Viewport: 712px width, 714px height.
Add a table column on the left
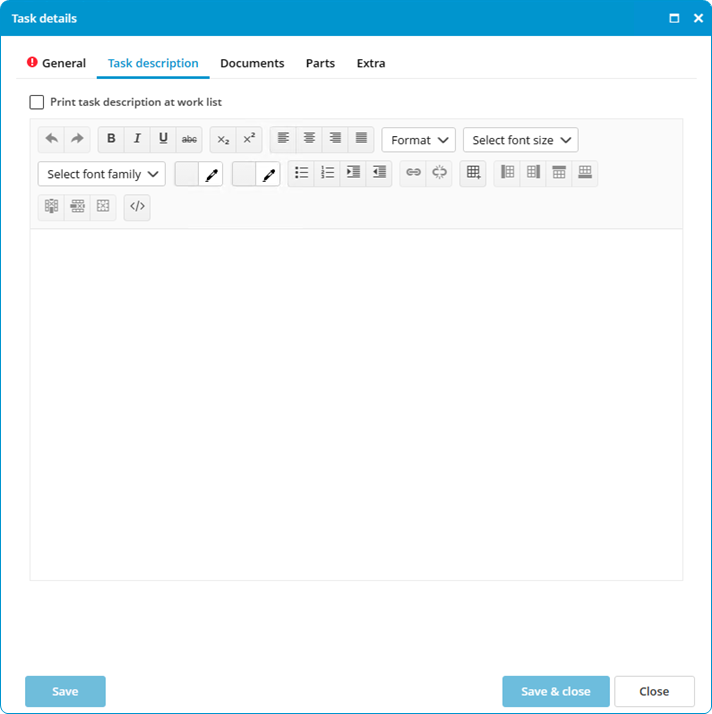(x=507, y=173)
